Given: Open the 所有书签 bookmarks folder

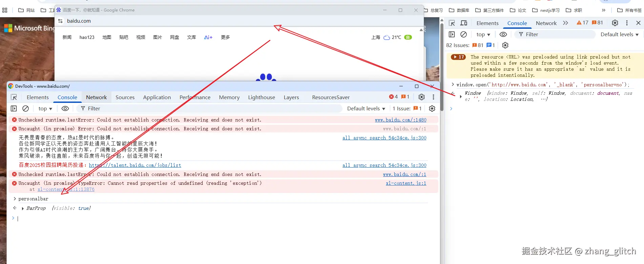Looking at the screenshot, I should click(629, 10).
